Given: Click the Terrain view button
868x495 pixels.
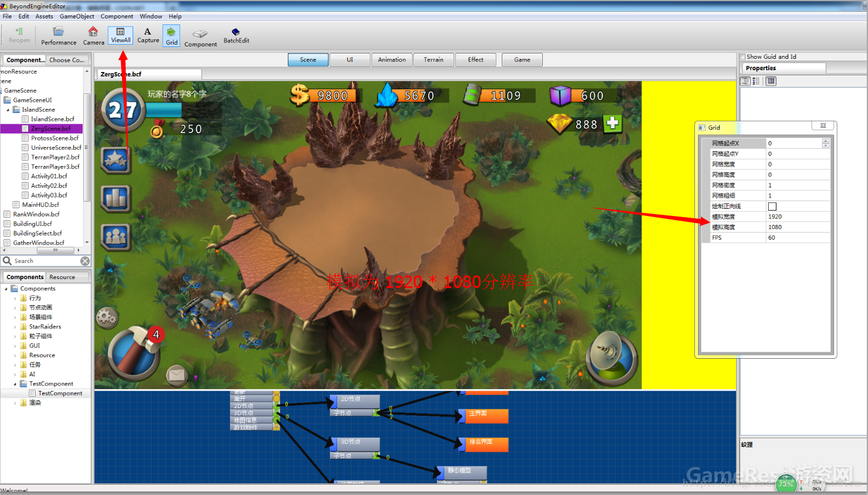Looking at the screenshot, I should (433, 59).
